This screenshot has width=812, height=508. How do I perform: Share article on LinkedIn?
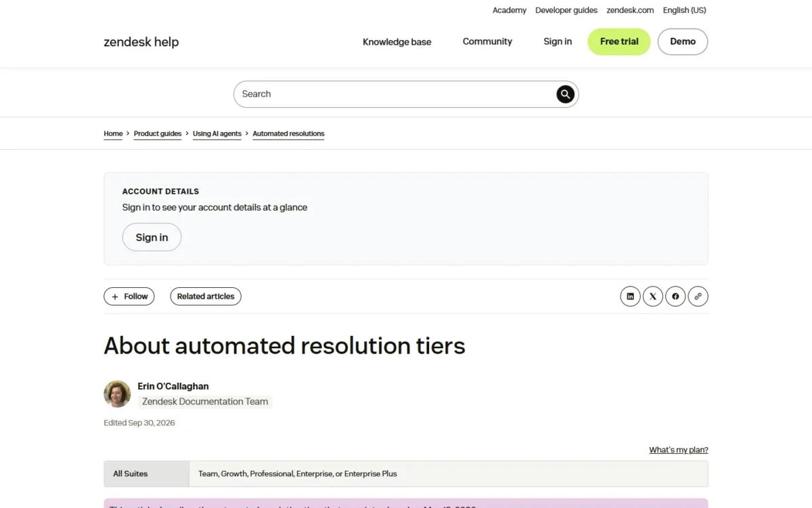coord(630,296)
